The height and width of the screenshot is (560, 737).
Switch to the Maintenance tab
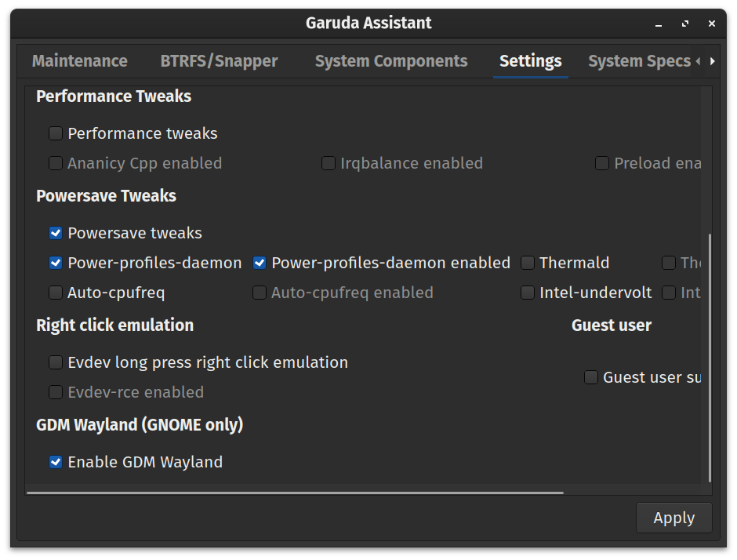pos(79,60)
